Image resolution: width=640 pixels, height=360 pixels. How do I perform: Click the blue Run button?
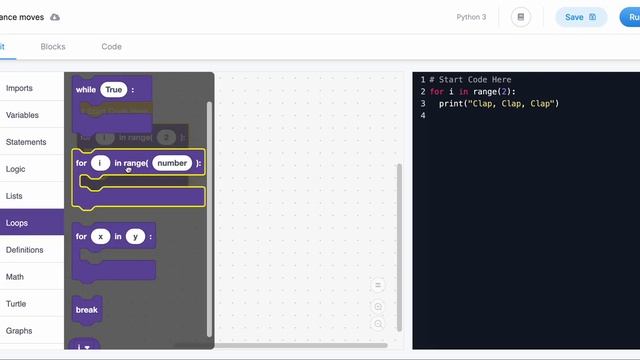click(x=630, y=17)
